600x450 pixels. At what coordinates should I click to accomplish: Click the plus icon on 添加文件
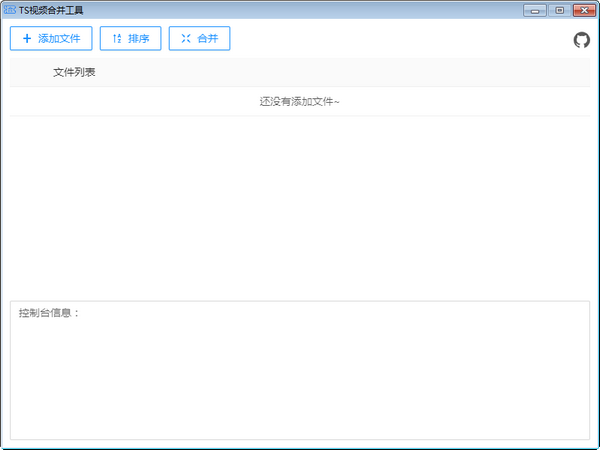tap(27, 39)
